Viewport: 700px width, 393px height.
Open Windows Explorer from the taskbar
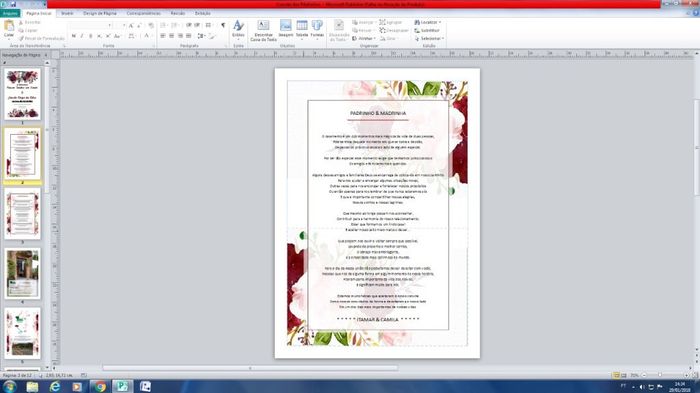(32, 386)
